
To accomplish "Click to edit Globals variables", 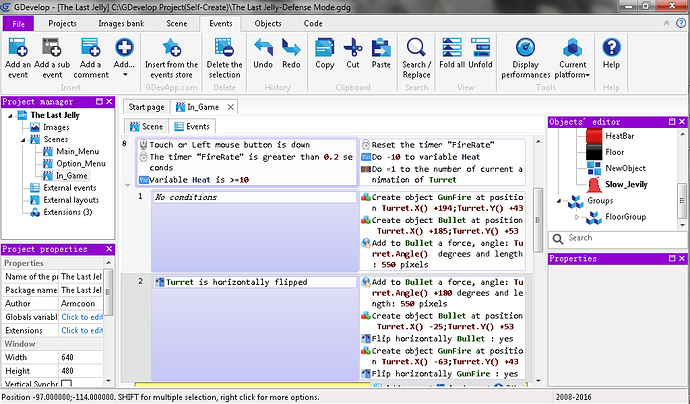I will click(82, 316).
